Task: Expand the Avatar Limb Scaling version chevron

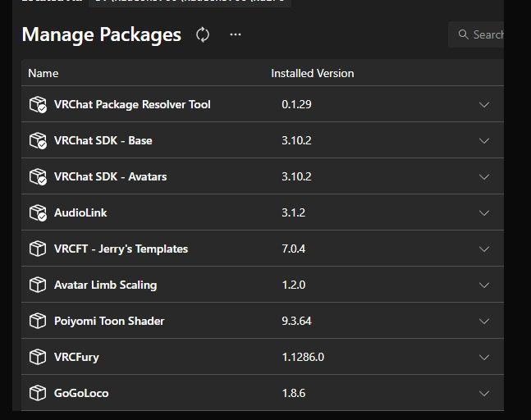Action: (x=484, y=285)
